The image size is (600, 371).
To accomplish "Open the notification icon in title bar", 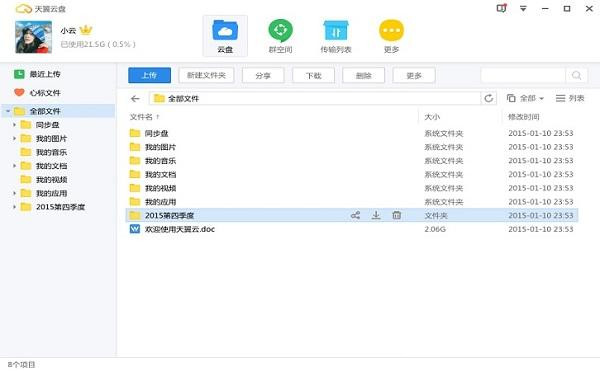I will click(x=501, y=8).
